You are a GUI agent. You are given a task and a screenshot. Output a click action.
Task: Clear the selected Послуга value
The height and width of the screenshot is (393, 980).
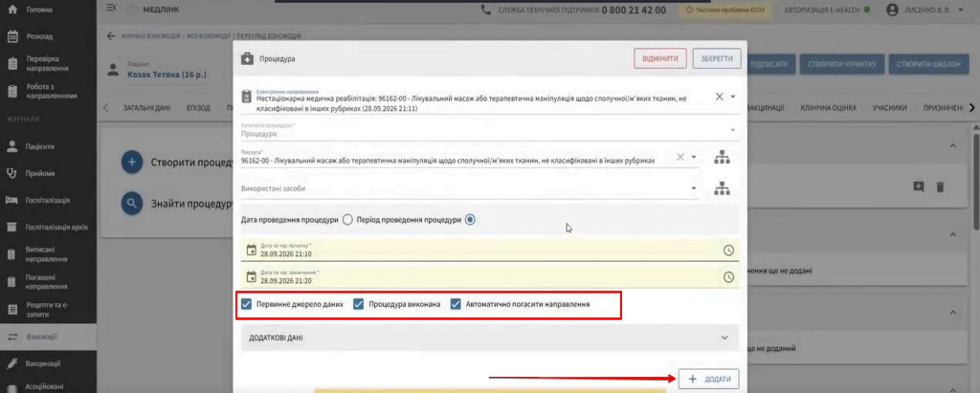coord(680,158)
